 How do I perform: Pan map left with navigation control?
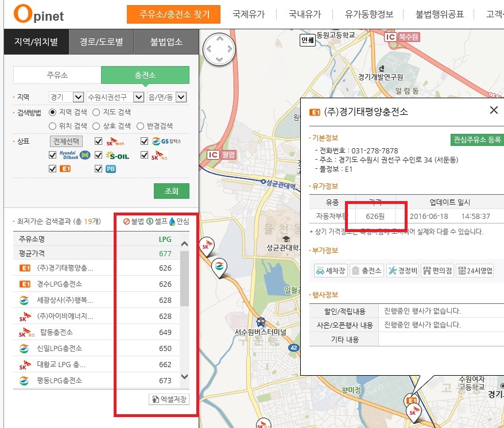[209, 49]
